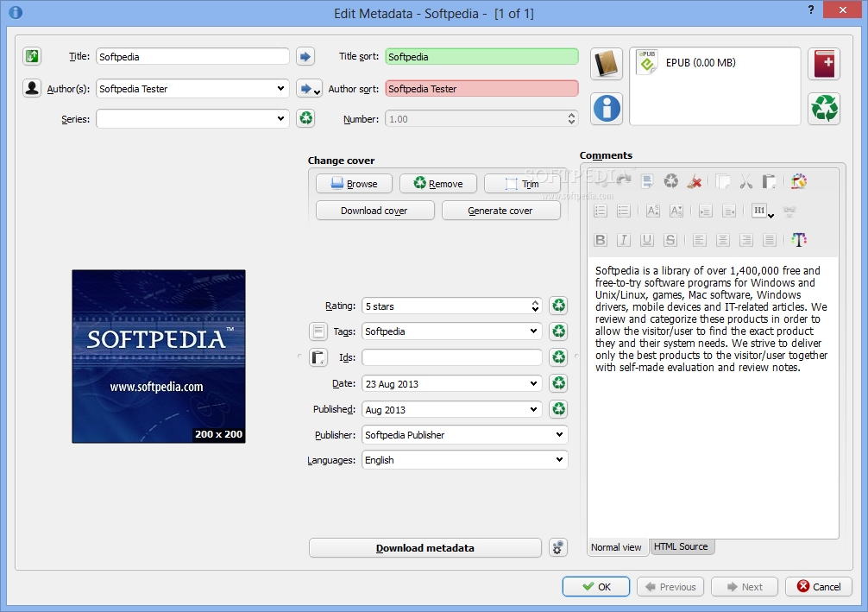Switch to the HTML Source tab
868x612 pixels.
point(681,546)
